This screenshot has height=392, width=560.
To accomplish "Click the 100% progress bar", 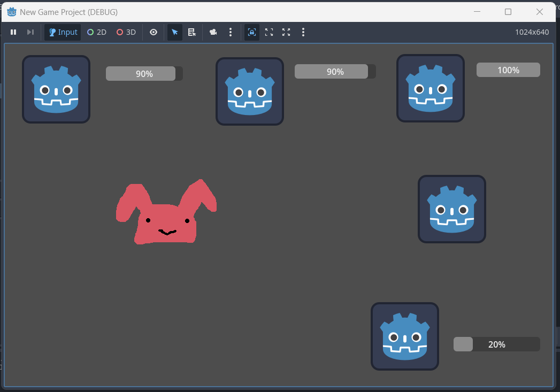I will pyautogui.click(x=508, y=70).
